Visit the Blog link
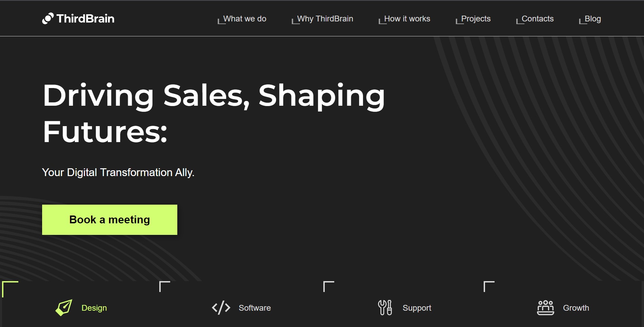Image resolution: width=644 pixels, height=327 pixels. click(x=592, y=19)
